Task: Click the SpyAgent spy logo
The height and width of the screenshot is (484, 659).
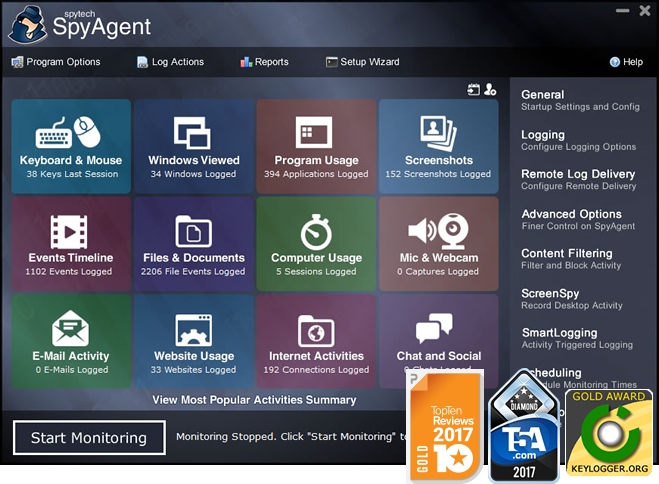Action: (x=27, y=25)
